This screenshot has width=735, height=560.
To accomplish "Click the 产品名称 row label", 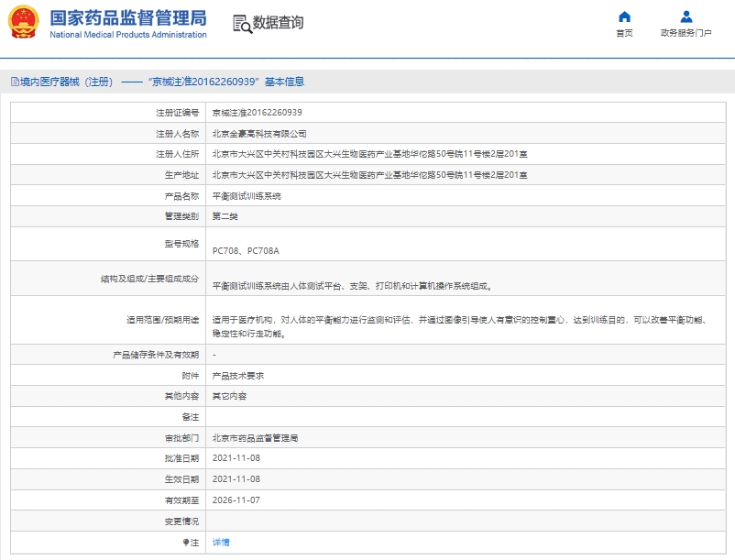I will point(181,196).
